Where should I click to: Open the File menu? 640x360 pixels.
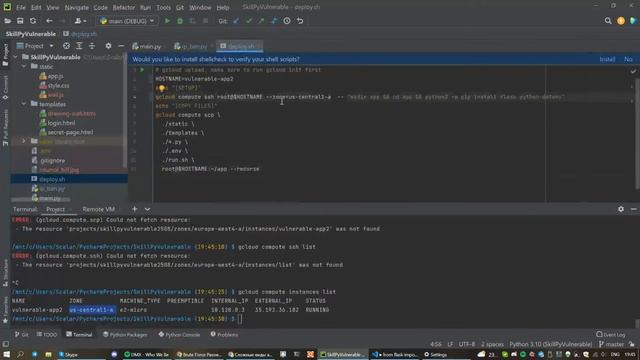coord(21,7)
